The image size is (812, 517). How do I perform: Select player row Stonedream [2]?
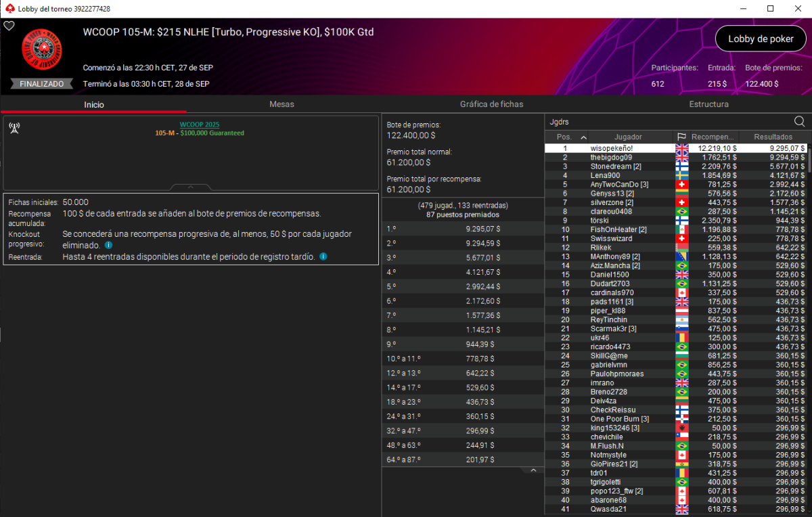point(676,166)
